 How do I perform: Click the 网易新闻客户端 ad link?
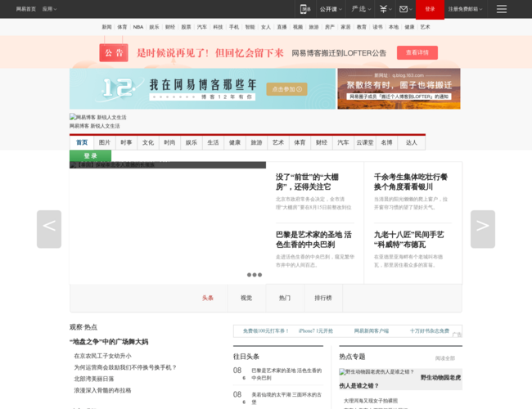click(372, 330)
